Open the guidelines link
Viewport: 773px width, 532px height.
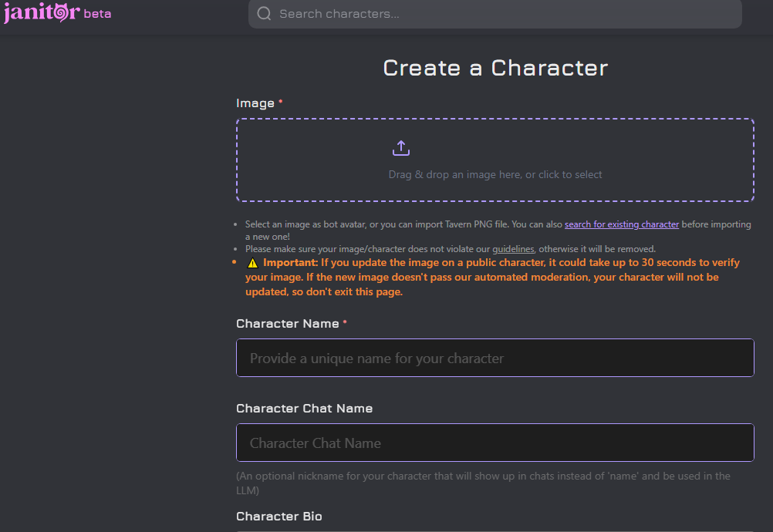pos(513,249)
